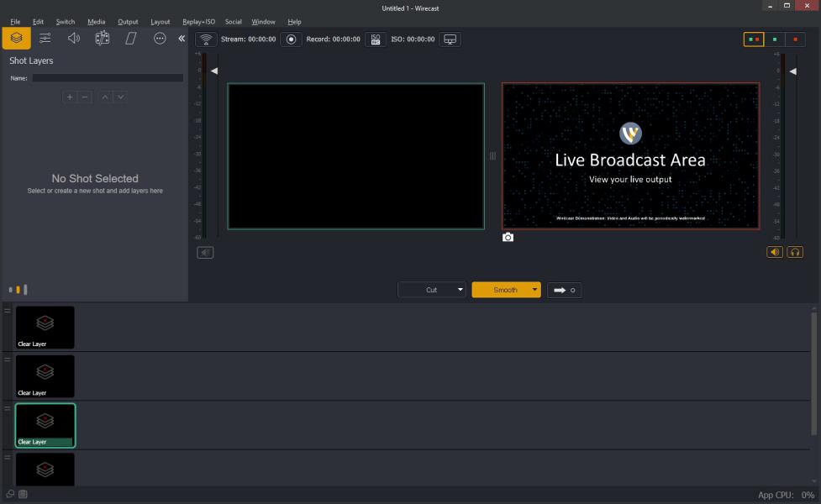Click the "Record: 00:00:00" timer text
This screenshot has width=821, height=504.
333,39
